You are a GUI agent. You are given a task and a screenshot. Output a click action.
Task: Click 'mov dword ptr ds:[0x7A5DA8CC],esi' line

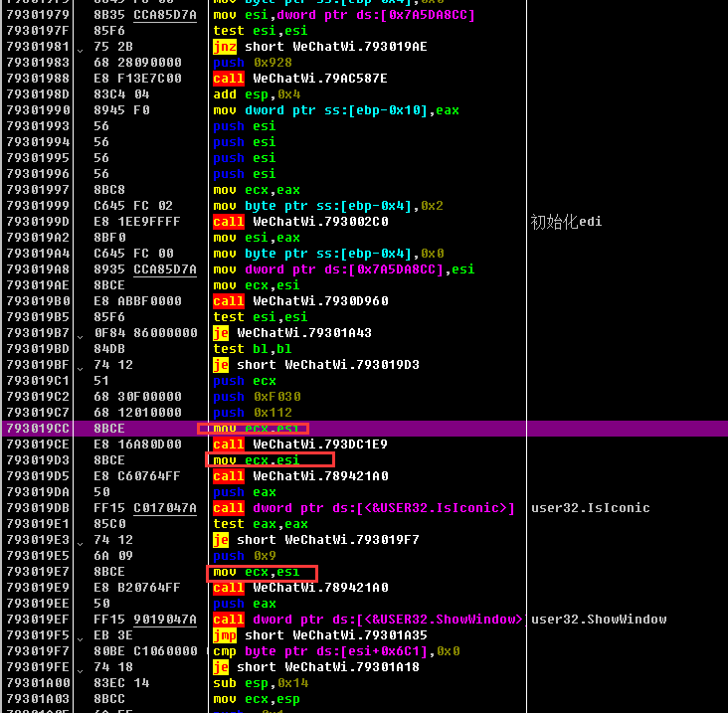click(x=343, y=269)
